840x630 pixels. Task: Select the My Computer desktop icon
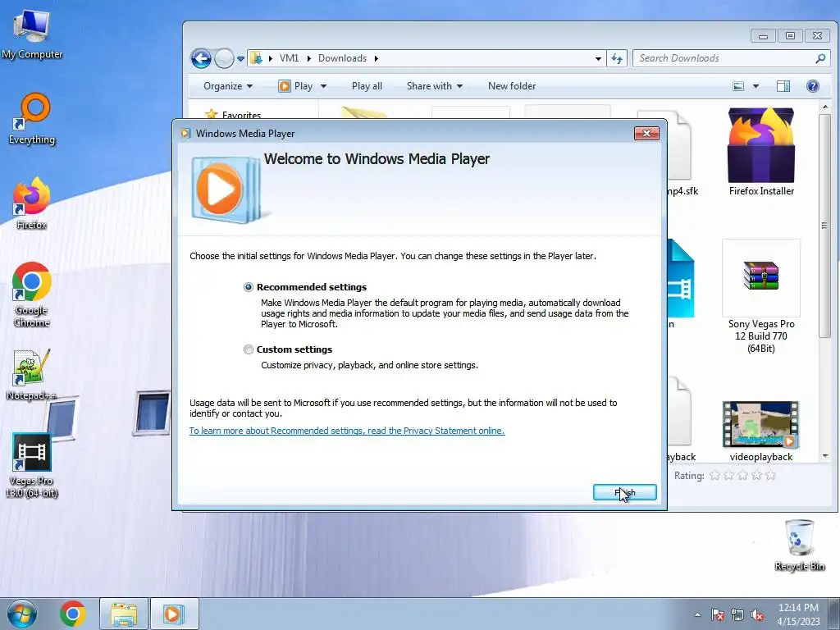tap(32, 34)
